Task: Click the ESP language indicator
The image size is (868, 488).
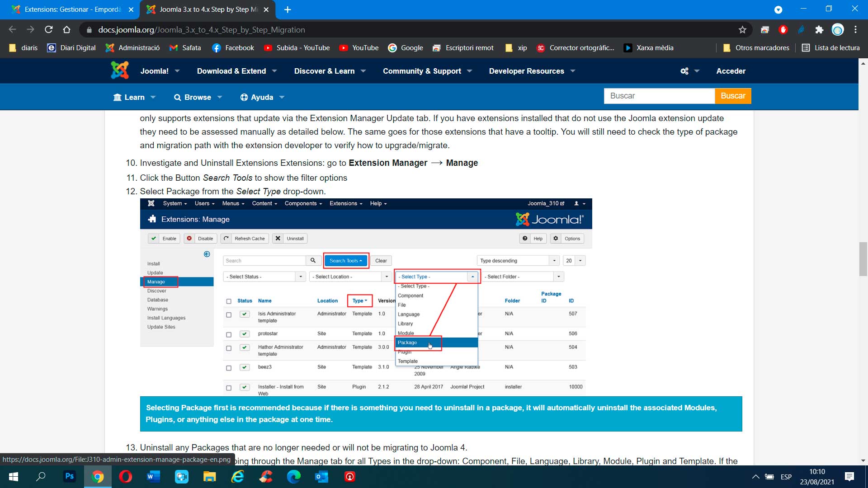Action: (786, 477)
